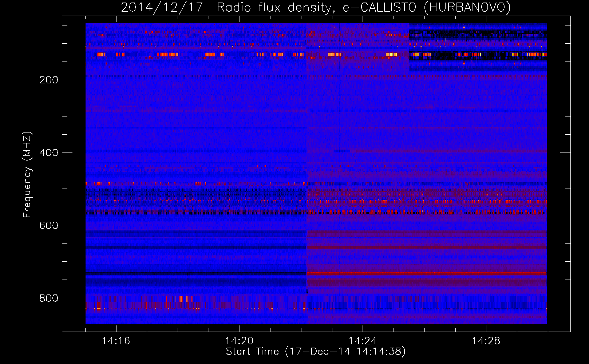This screenshot has height=364, width=589.
Task: Click the 'Frequency (MHZ)' axis label
Action: [27, 175]
